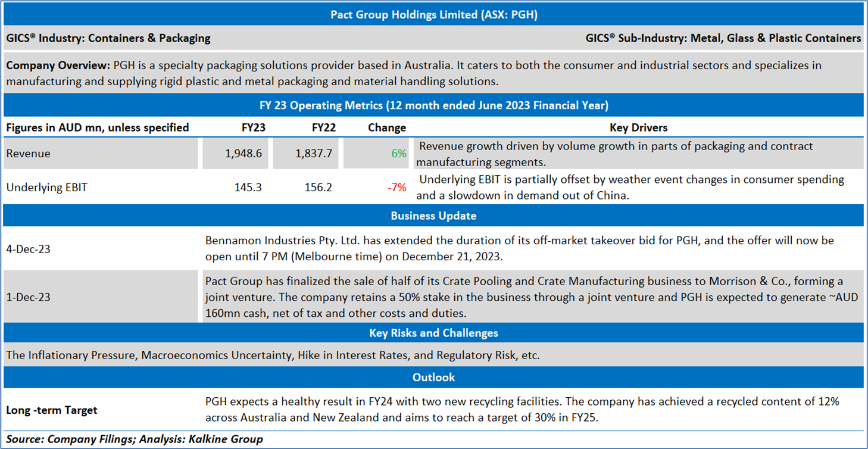This screenshot has height=449, width=868.
Task: Select the 1,948.6 revenue value
Action: [x=244, y=154]
